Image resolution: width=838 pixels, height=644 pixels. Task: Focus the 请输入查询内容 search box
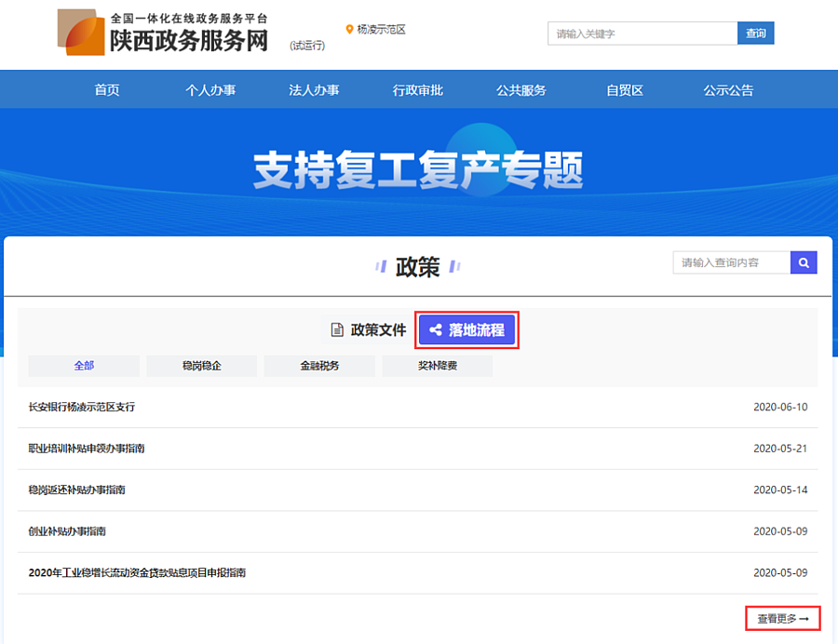(x=731, y=262)
